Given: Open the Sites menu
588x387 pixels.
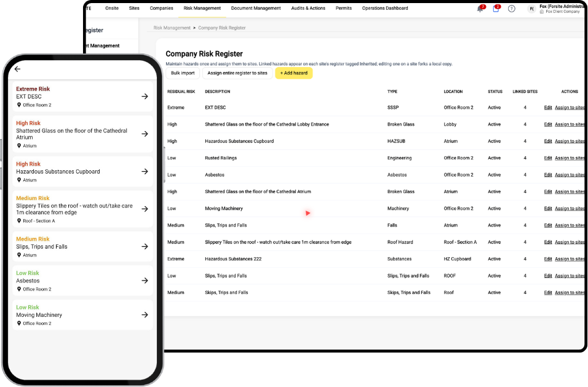Looking at the screenshot, I should 134,8.
